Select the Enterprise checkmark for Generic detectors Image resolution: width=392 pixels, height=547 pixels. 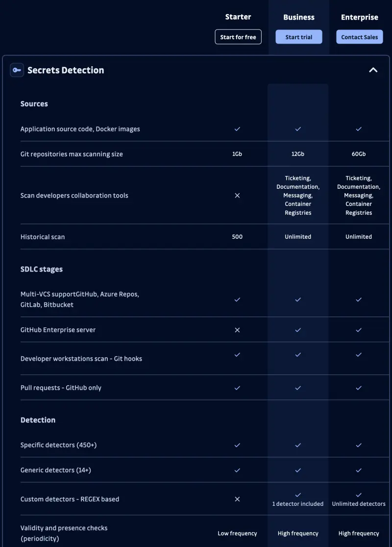point(359,470)
